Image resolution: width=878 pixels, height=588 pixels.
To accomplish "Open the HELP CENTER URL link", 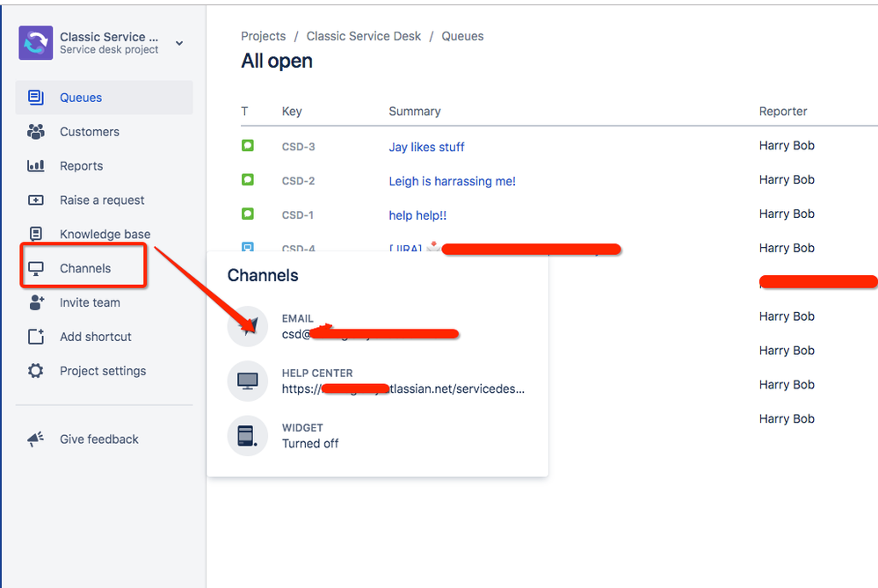I will [403, 389].
